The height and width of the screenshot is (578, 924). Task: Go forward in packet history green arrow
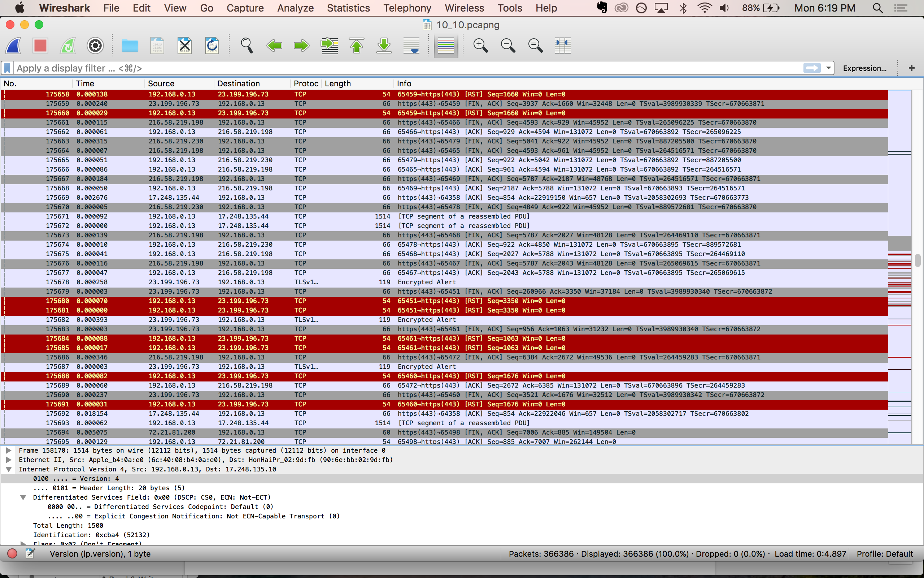point(302,46)
